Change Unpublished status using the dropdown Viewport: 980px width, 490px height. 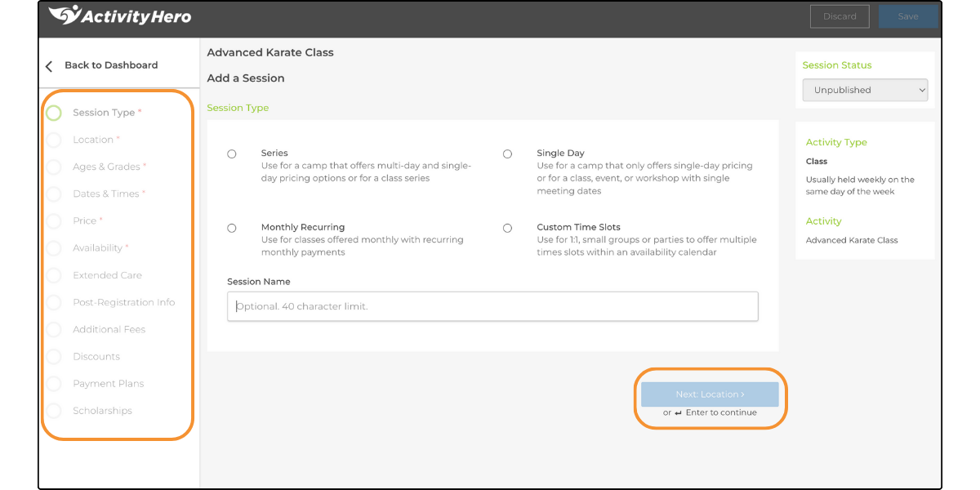pos(865,90)
